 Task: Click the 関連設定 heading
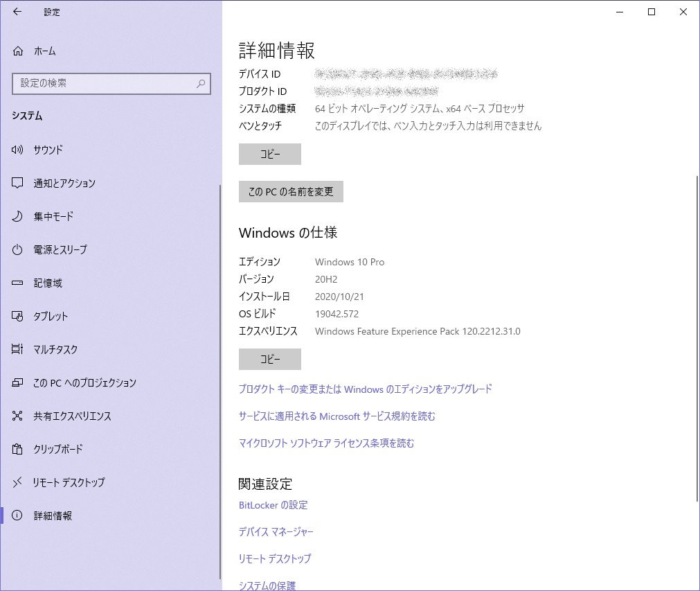[x=265, y=484]
